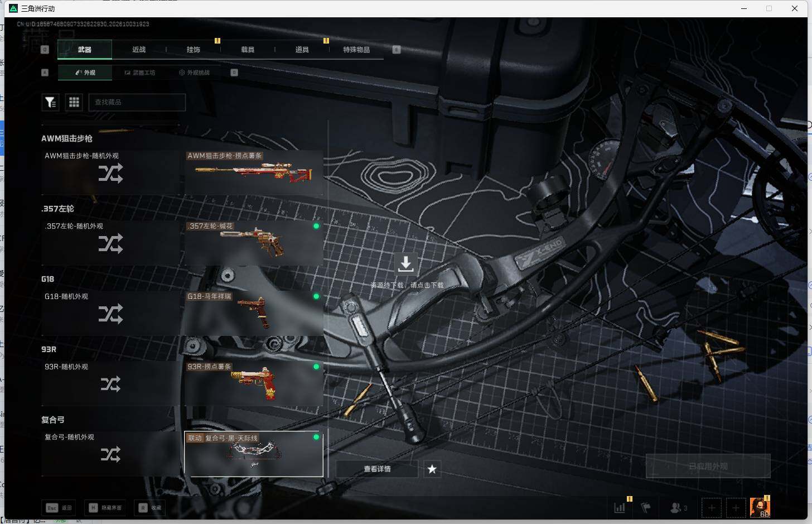This screenshot has height=524, width=812.
Task: Select .357 revolver random skin shuffle
Action: click(110, 243)
